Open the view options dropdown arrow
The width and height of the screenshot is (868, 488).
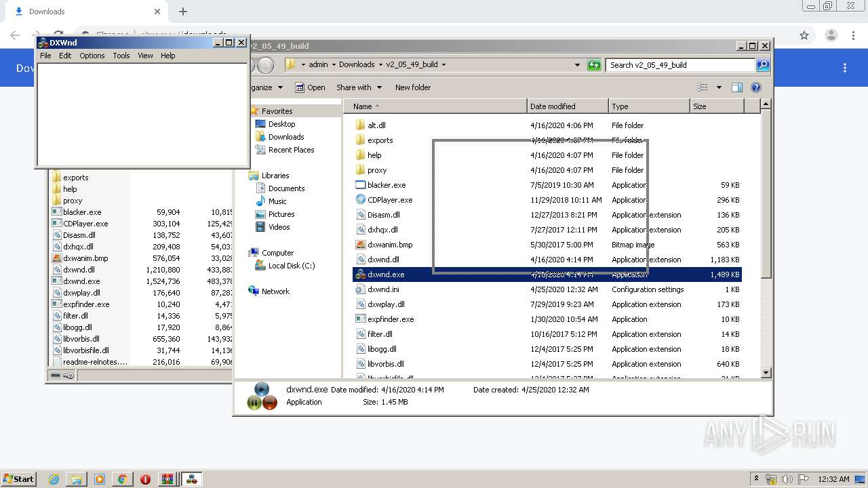(719, 87)
